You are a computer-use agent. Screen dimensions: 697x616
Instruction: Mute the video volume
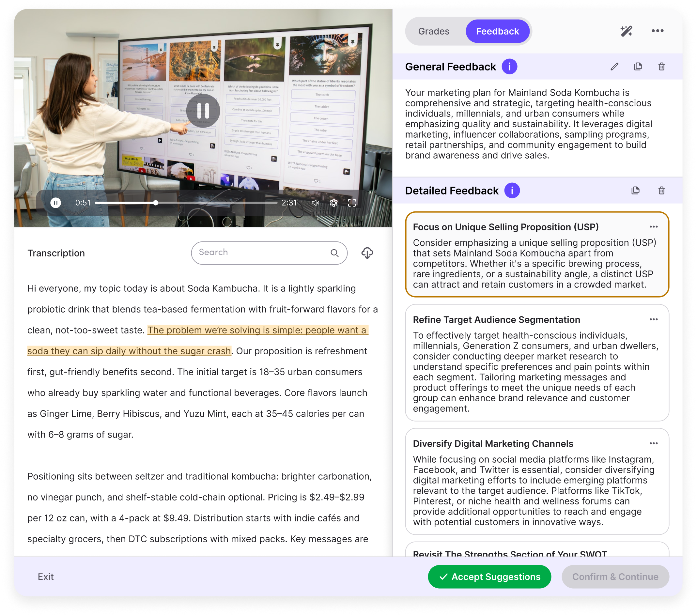(316, 203)
